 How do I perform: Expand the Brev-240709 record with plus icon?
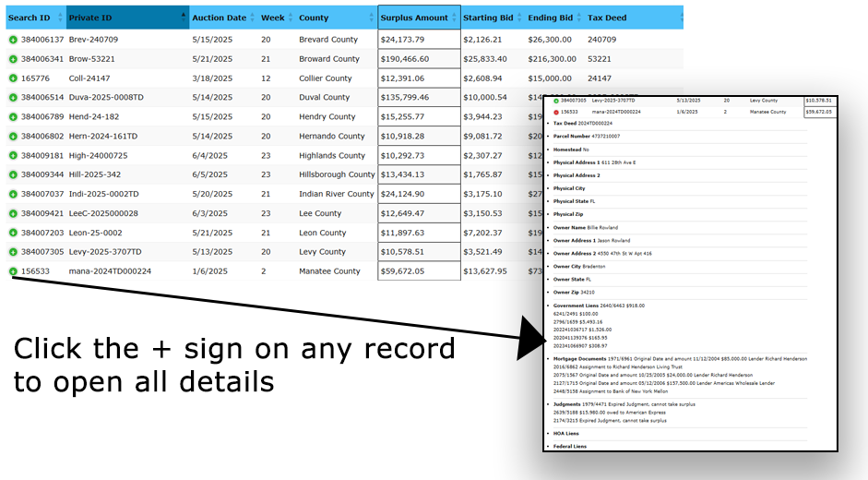(13, 40)
